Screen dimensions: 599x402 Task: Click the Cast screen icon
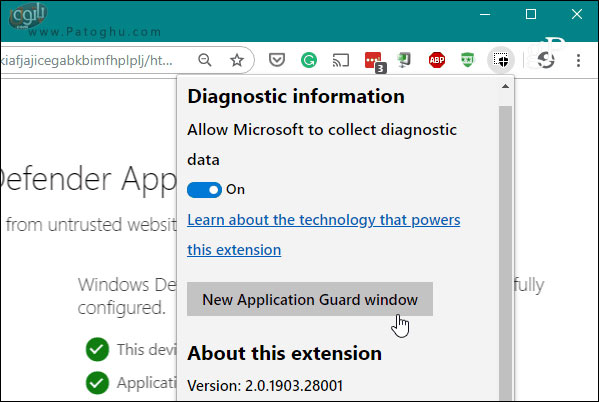click(341, 60)
